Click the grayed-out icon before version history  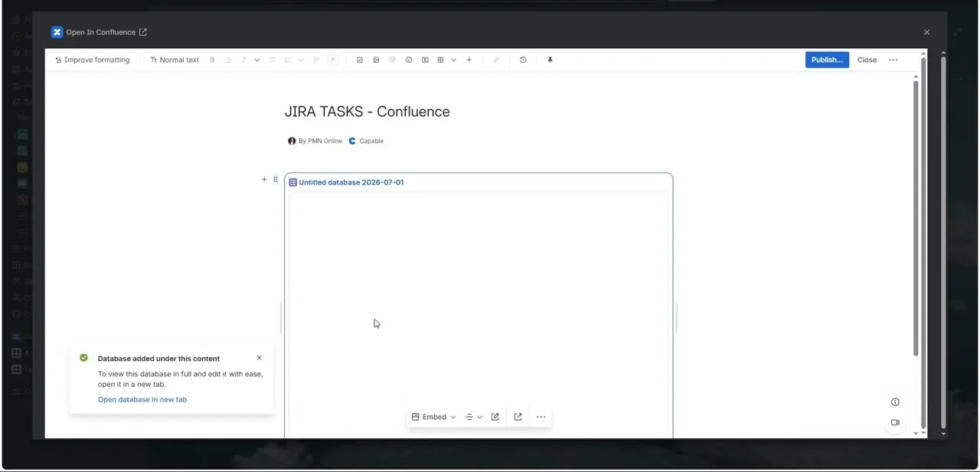496,60
